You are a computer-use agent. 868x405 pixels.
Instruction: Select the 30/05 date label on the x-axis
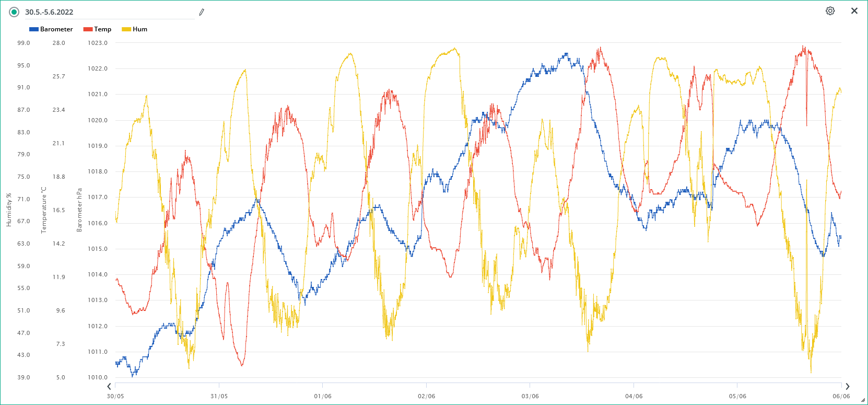pos(115,396)
